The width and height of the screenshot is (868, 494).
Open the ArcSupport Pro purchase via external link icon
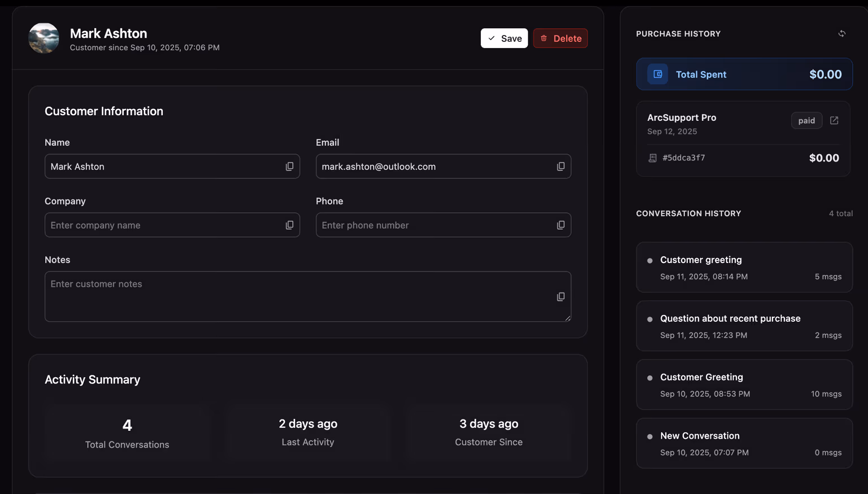[834, 120]
